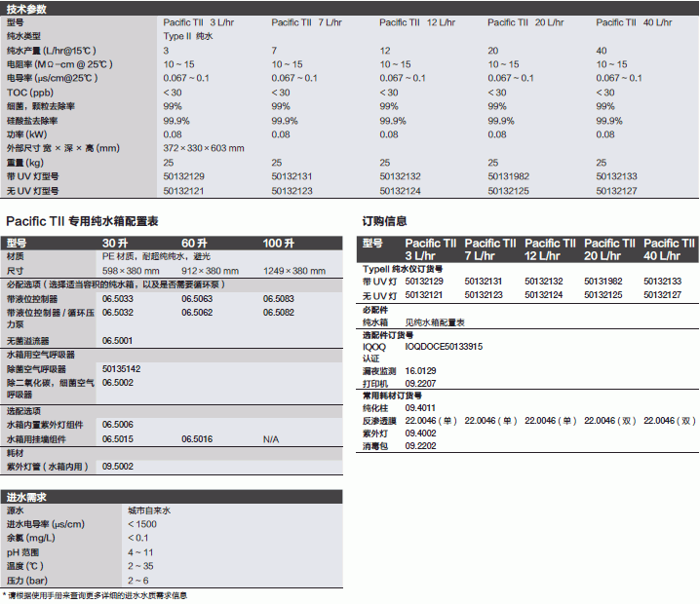Viewport: 700px width, 604px height.
Task: Select the 功率 (kW) row label
Action: tap(26, 134)
